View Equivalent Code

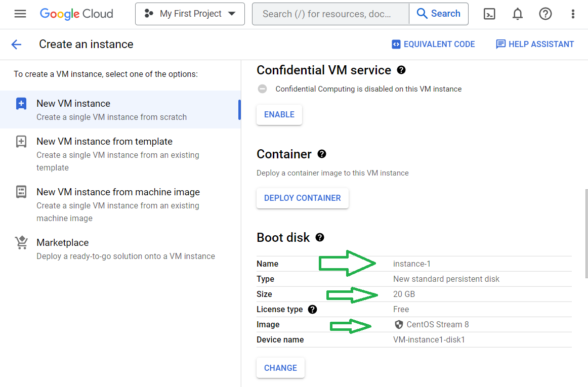point(433,45)
